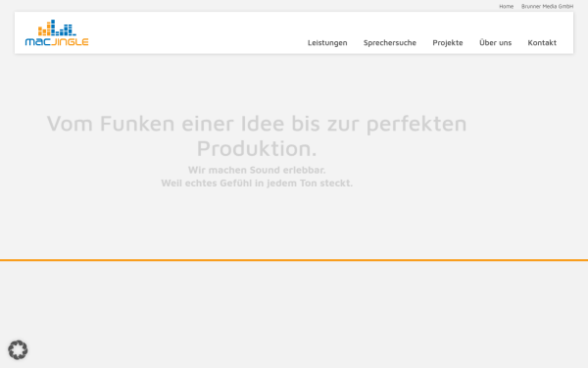The image size is (588, 368).
Task: Go to Sprechersuche in the navigation
Action: [390, 43]
